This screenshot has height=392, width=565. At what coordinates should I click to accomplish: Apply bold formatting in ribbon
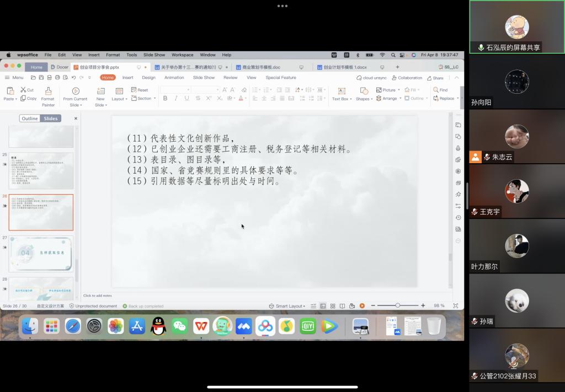(x=165, y=98)
